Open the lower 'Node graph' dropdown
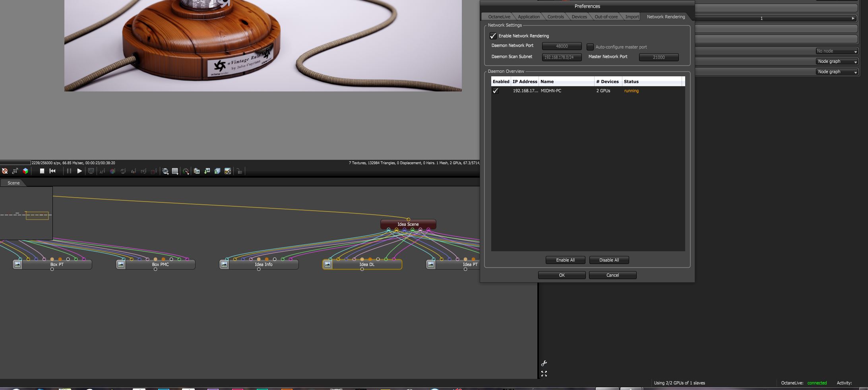The image size is (868, 390). [837, 72]
